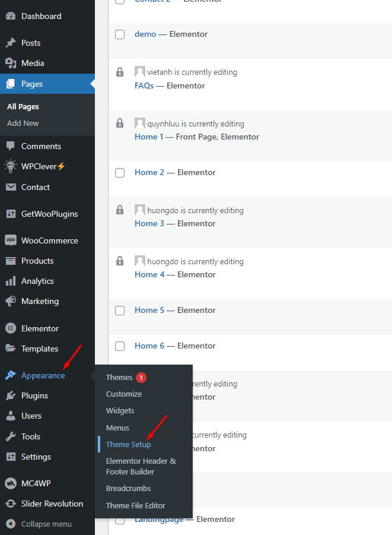Open Media via its sidebar icon
Image resolution: width=392 pixels, height=535 pixels.
[x=10, y=63]
